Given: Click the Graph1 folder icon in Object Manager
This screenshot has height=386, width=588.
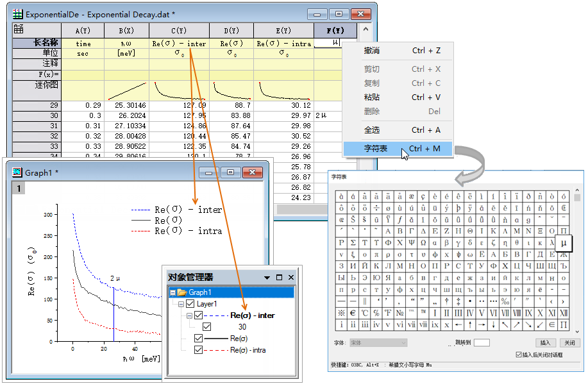Looking at the screenshot, I should [x=182, y=292].
